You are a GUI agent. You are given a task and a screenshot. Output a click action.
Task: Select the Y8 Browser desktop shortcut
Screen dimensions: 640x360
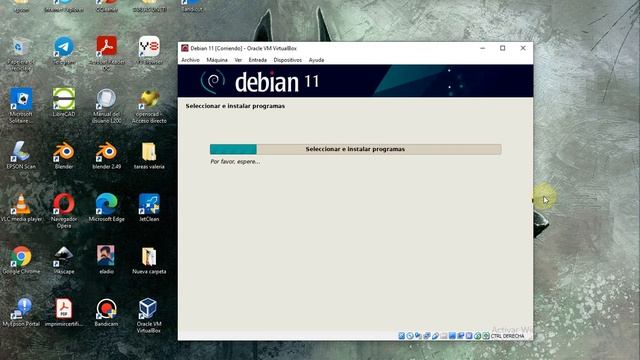pyautogui.click(x=149, y=51)
